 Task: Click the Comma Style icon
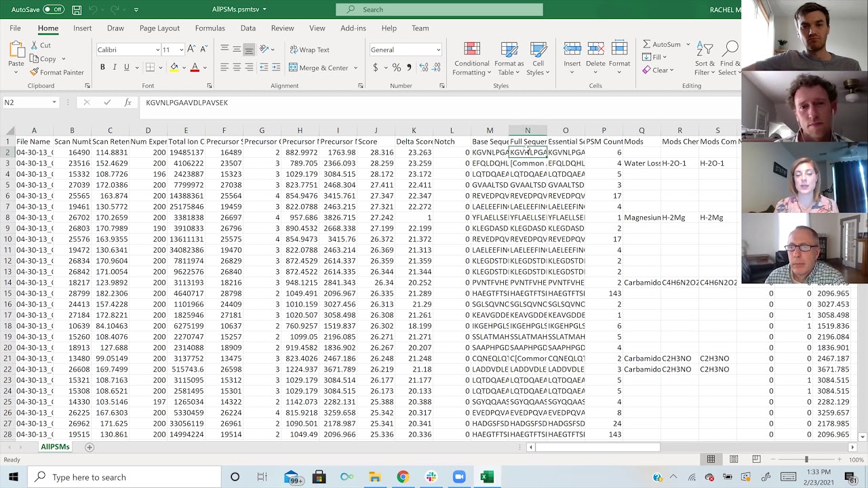[409, 67]
